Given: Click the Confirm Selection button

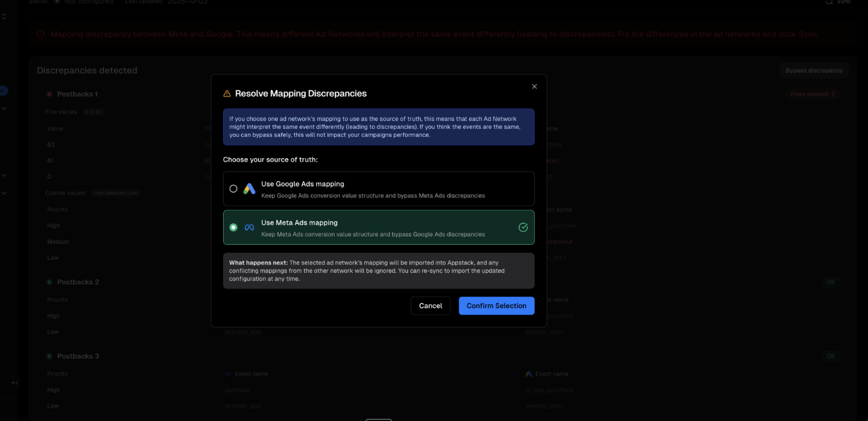Looking at the screenshot, I should tap(496, 306).
